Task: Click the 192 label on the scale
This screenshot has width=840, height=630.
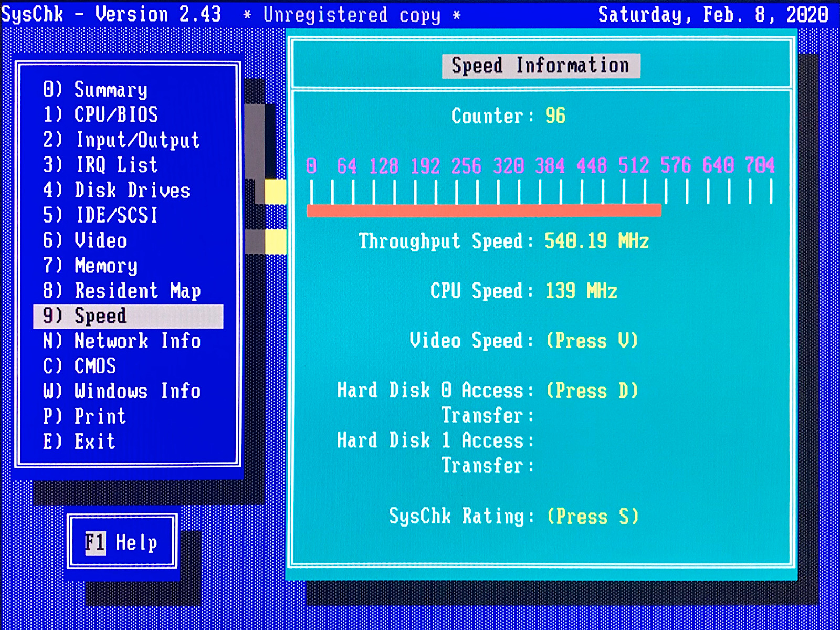Action: click(x=425, y=166)
